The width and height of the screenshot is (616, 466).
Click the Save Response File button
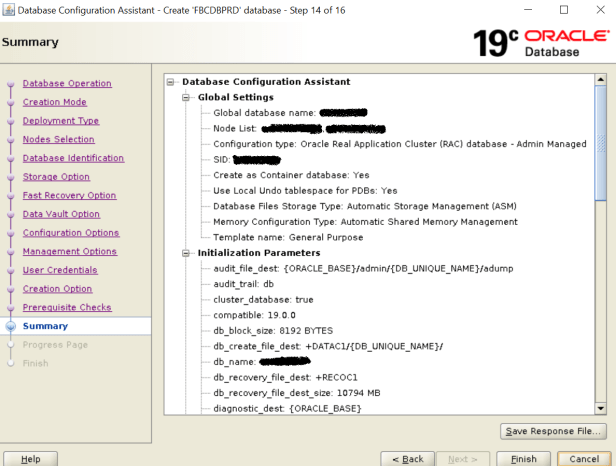pyautogui.click(x=553, y=431)
